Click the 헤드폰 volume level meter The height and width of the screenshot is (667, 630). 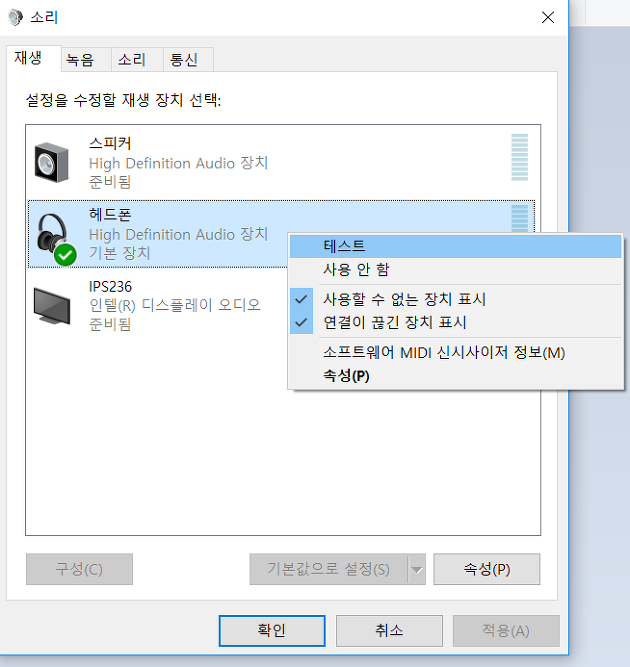519,219
